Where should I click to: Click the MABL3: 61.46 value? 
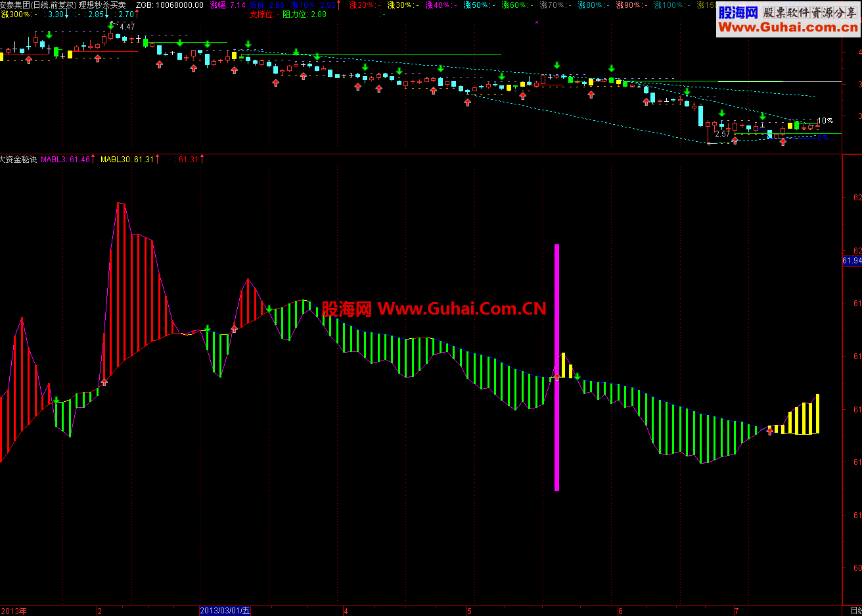point(65,159)
